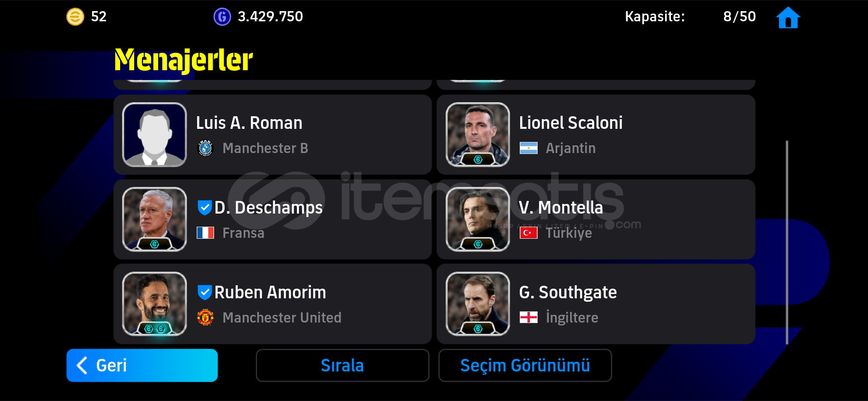The width and height of the screenshot is (868, 401).
Task: Open the G. Southgate manager card
Action: pos(596,304)
